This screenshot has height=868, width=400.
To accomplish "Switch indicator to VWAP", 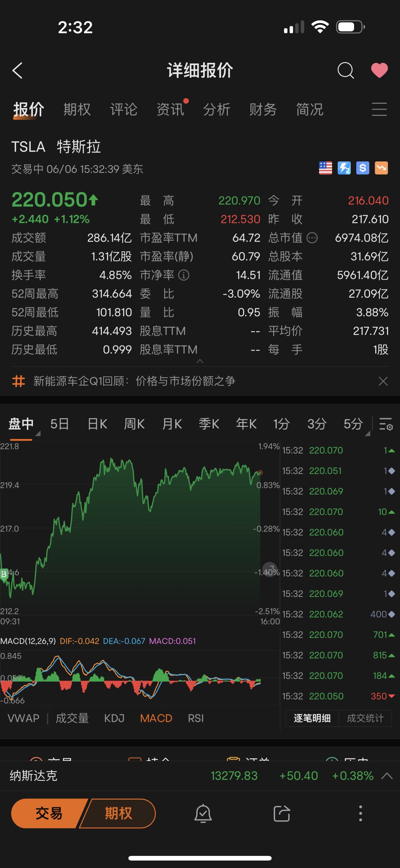I will pos(23,718).
